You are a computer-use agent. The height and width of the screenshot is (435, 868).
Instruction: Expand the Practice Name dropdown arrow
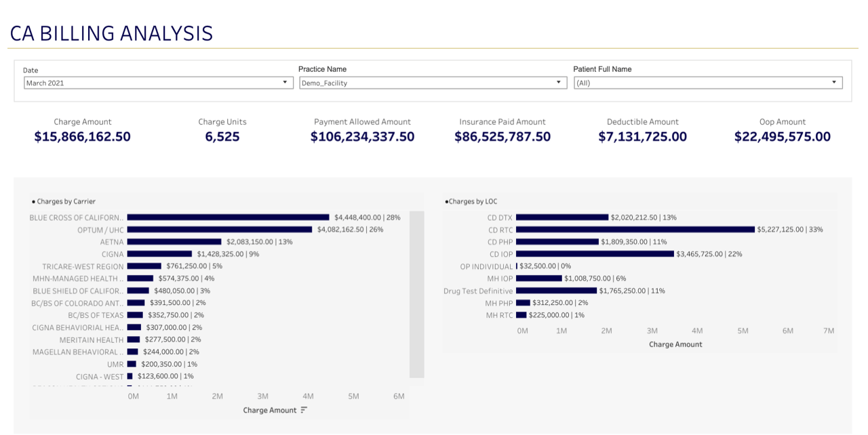click(x=558, y=83)
